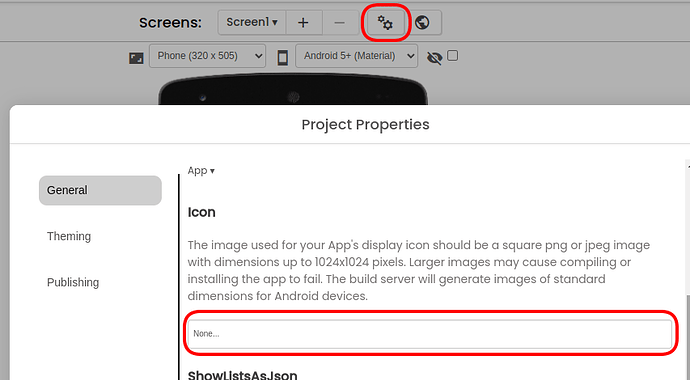Click the globe icon next to gears
Screen dimensions: 690x380
(x=422, y=22)
